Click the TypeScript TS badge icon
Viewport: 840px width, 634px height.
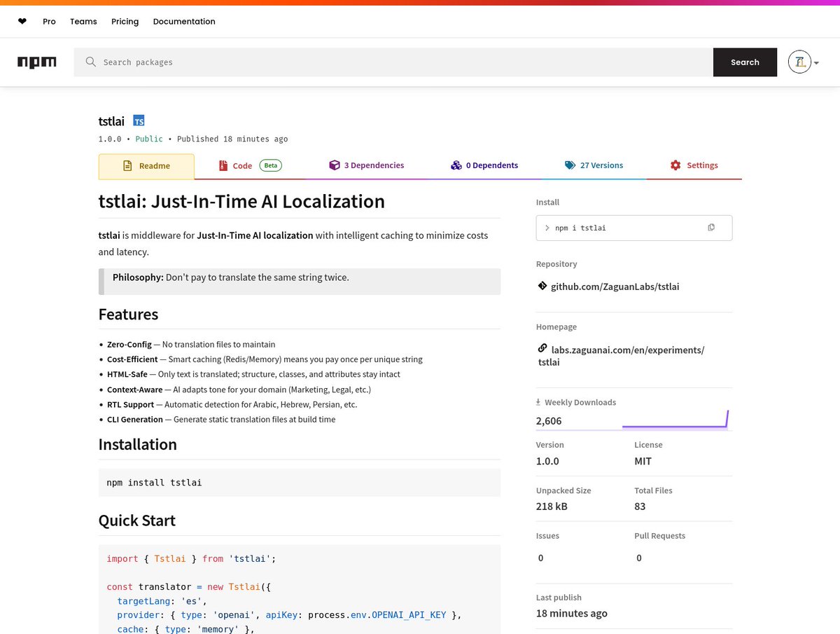[139, 120]
